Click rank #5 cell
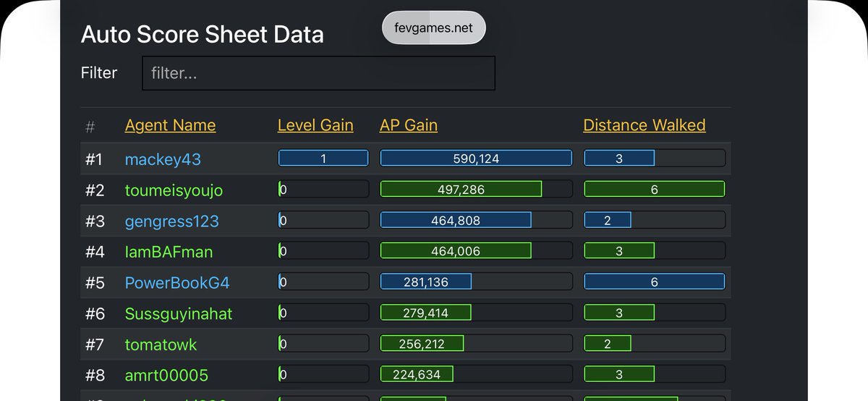The width and height of the screenshot is (868, 401). click(x=95, y=282)
